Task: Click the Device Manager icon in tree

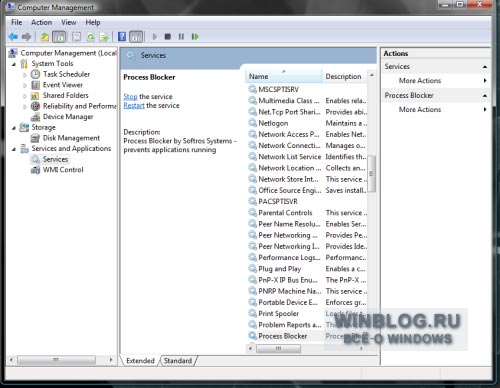Action: (x=35, y=117)
